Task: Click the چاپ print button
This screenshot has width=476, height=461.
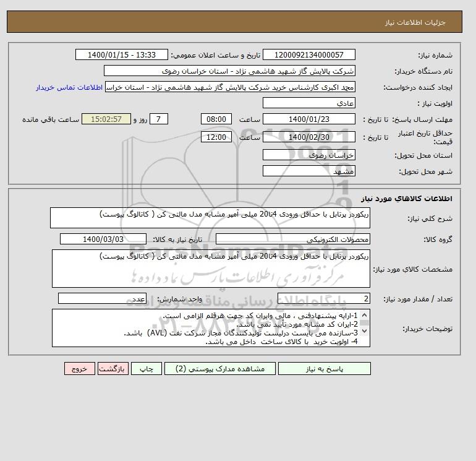Action: (147, 368)
